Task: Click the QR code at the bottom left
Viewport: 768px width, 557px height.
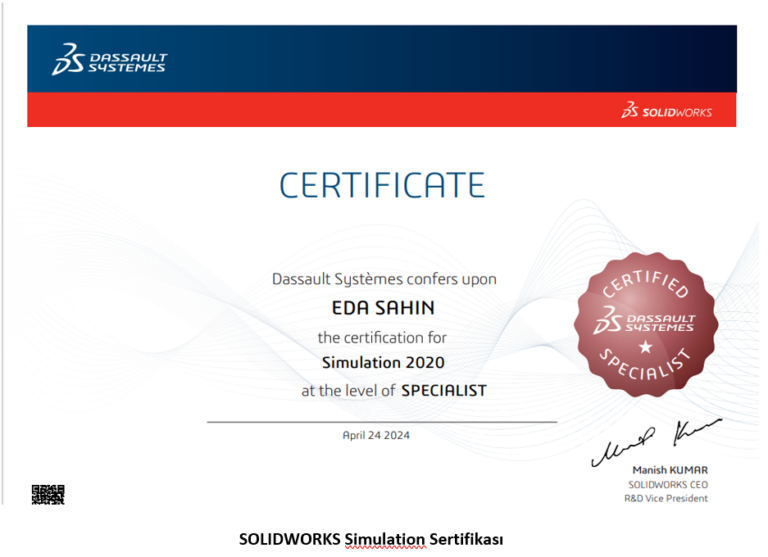Action: [x=47, y=493]
